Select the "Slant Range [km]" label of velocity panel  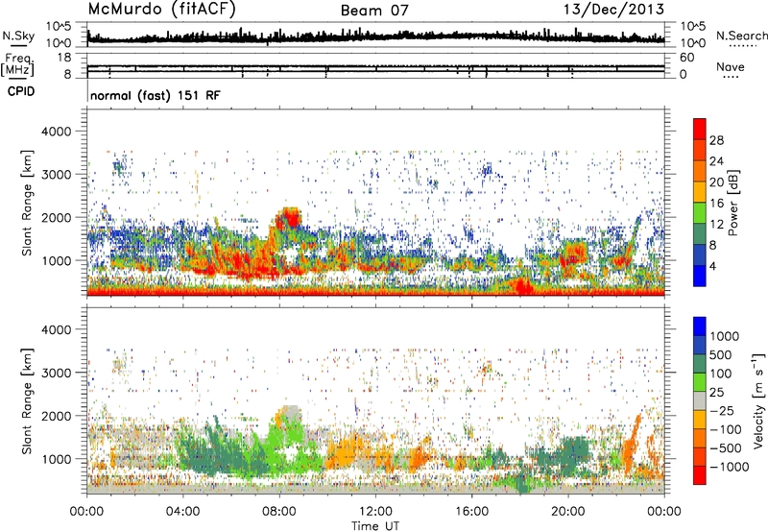pos(27,401)
